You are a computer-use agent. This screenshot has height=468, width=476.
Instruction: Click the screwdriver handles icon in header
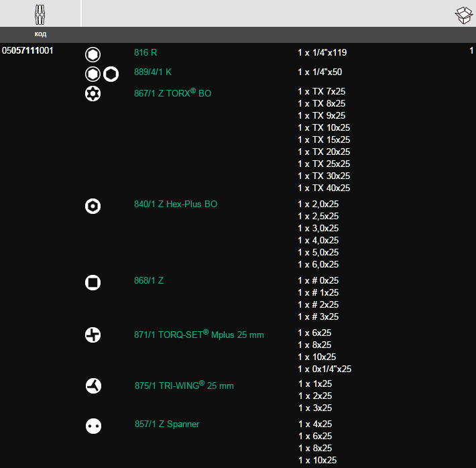coord(40,15)
